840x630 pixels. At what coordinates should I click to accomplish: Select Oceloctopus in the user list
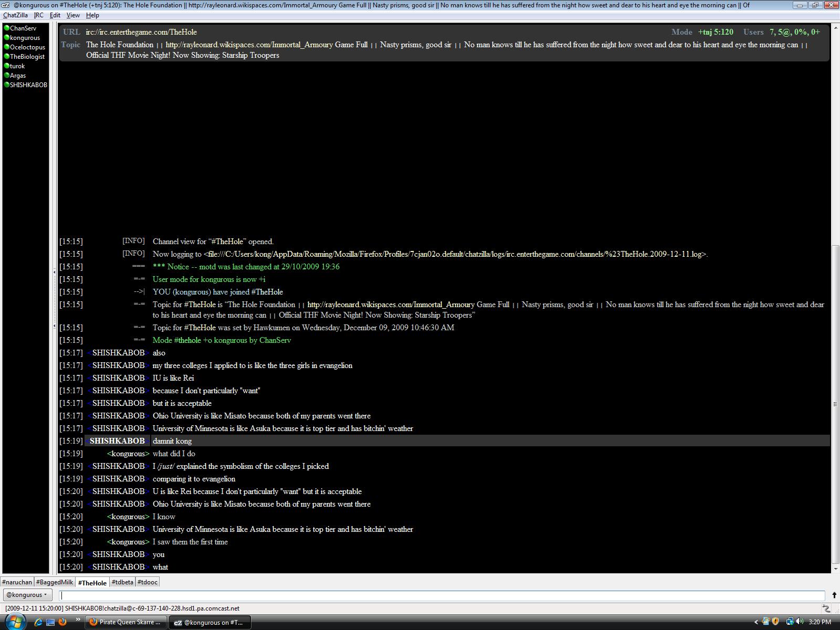tap(25, 47)
